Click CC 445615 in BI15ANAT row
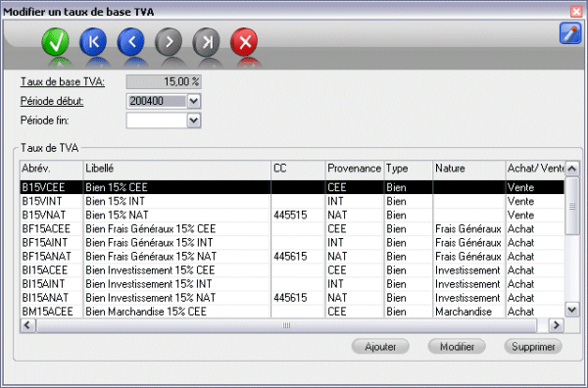Screen dimensions: 588x388 tap(290, 298)
